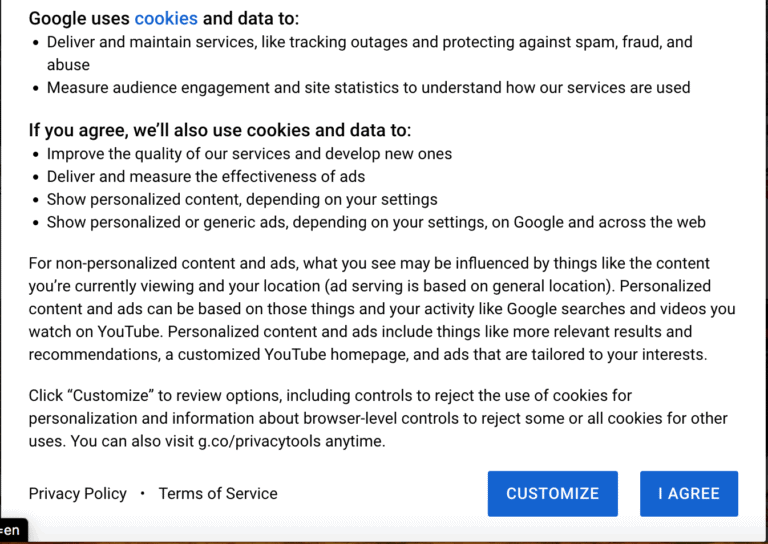Click the "Show personalized content" bullet text
The height and width of the screenshot is (544, 768).
pyautogui.click(x=242, y=199)
